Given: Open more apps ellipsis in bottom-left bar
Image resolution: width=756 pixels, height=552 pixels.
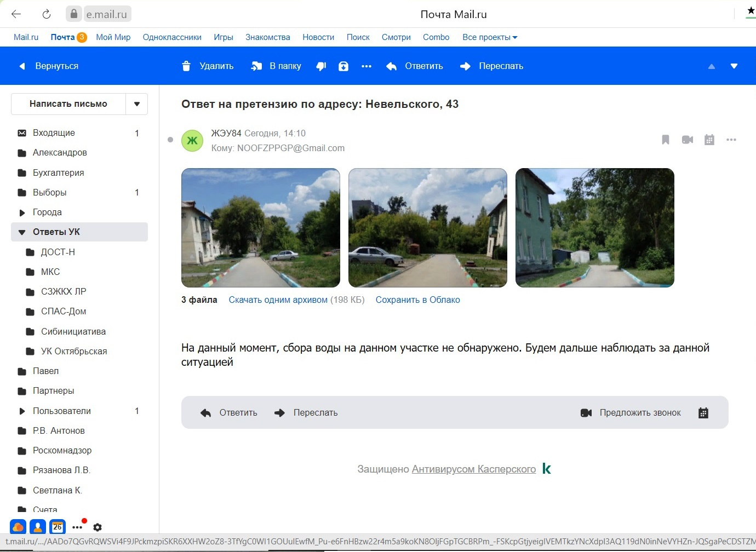Looking at the screenshot, I should (77, 527).
